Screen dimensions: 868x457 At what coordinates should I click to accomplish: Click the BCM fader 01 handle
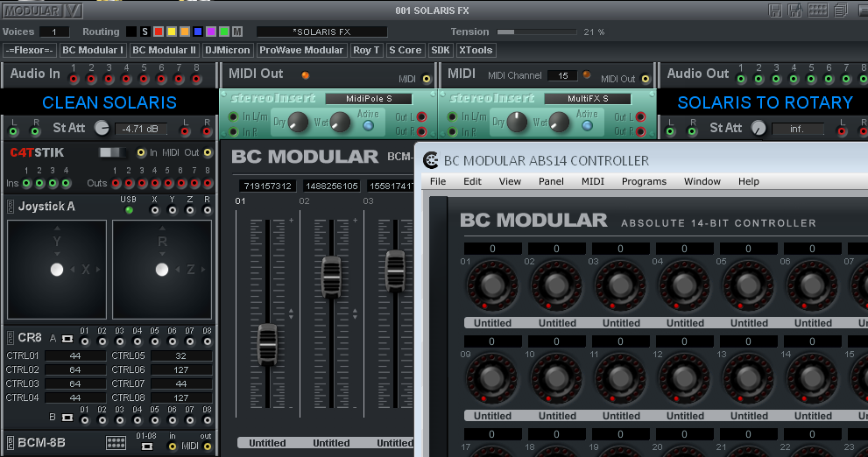(x=267, y=344)
